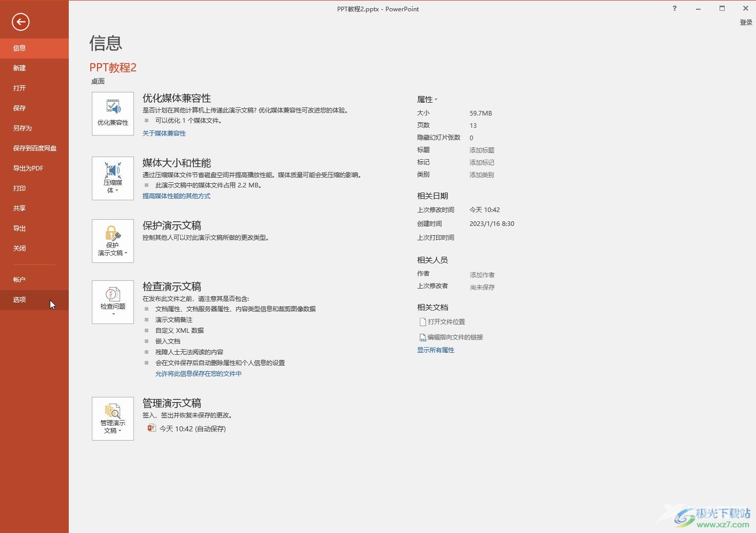Click the 相关文档 section heading

(433, 308)
